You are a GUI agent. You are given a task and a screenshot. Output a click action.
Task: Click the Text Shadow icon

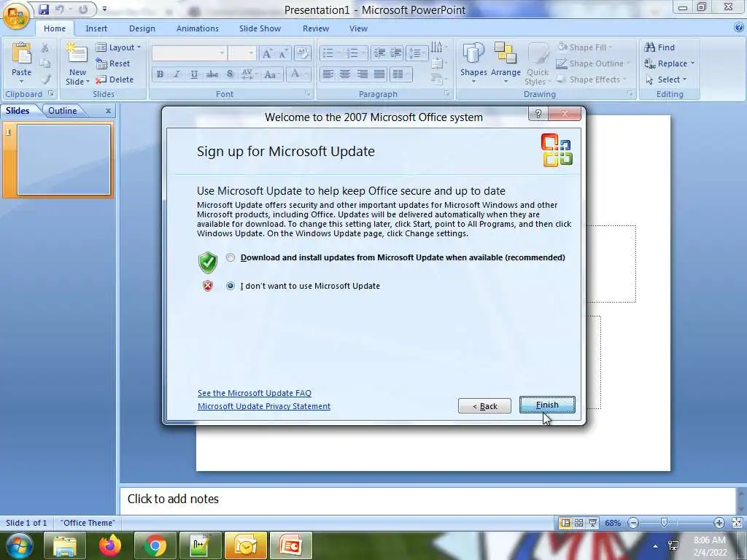click(230, 74)
